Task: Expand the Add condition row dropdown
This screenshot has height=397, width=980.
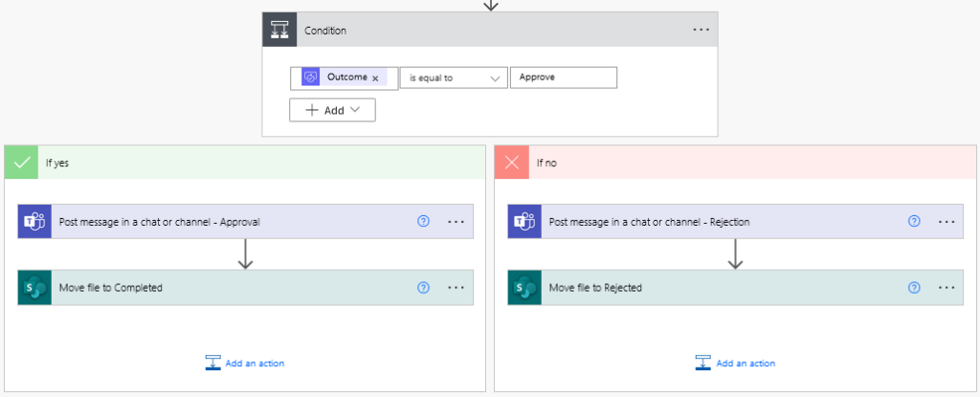Action: (x=332, y=110)
